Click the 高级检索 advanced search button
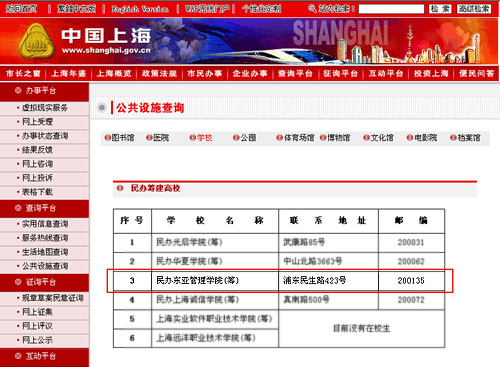The image size is (500, 367). point(474,9)
